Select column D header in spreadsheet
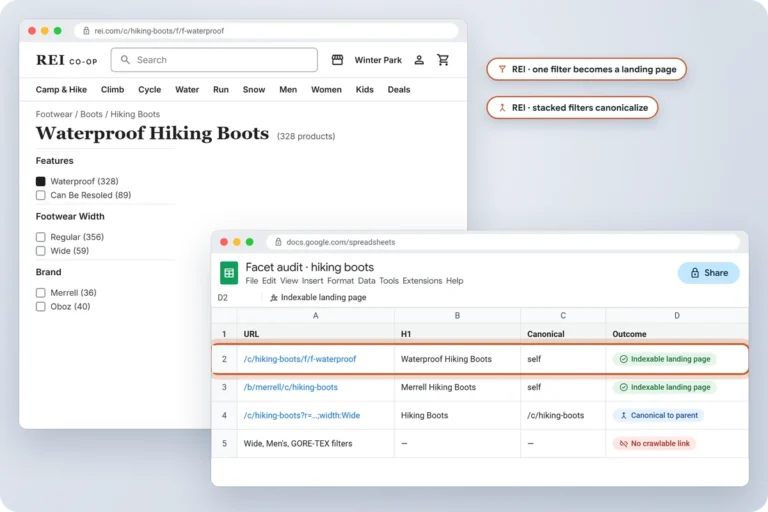The width and height of the screenshot is (768, 512). [677, 316]
